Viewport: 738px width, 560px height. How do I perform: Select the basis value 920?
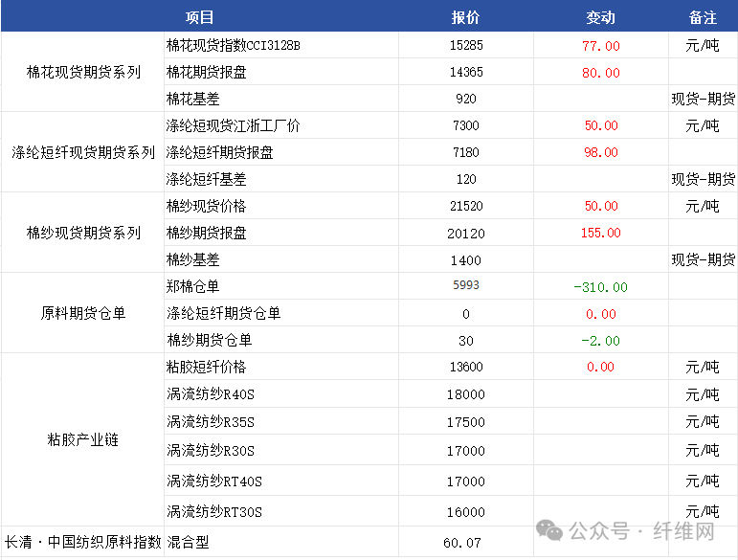tap(466, 99)
